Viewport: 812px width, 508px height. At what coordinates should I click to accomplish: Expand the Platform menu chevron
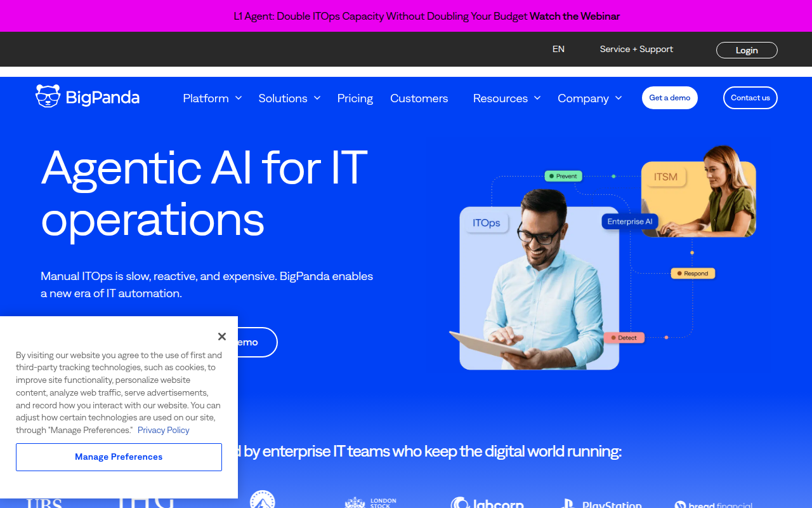point(239,98)
